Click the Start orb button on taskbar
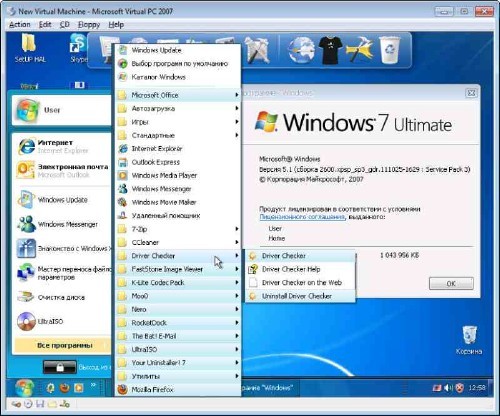Viewport: 500px width, 416px height. click(24, 388)
